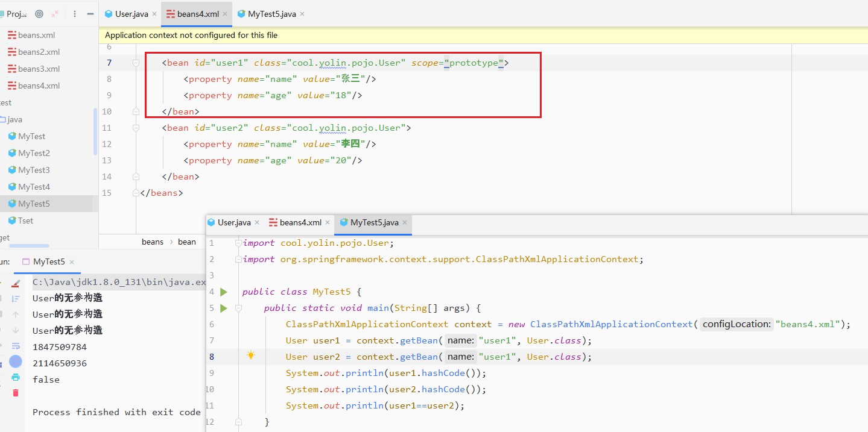Open MyTest4 in the project tree
This screenshot has width=868, height=432.
point(34,187)
